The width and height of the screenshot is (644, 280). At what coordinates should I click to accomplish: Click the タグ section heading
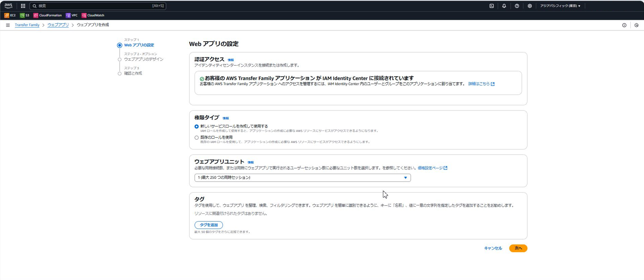(x=199, y=199)
